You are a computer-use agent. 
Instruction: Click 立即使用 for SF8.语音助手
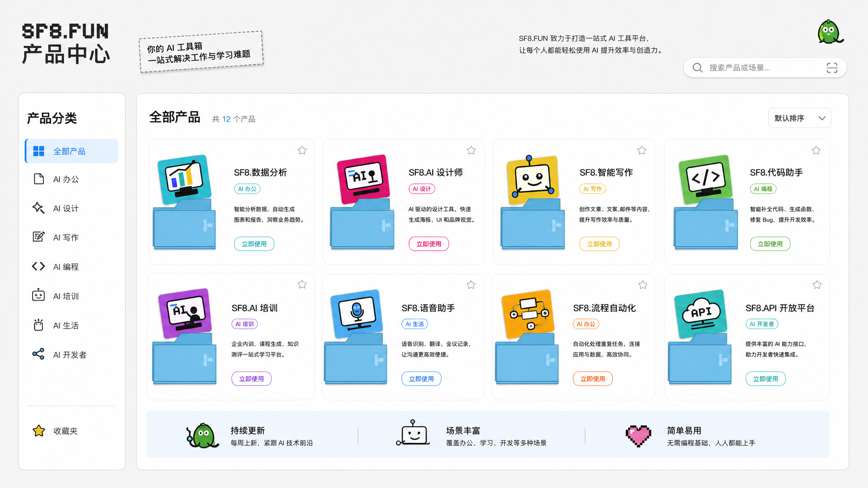point(421,379)
